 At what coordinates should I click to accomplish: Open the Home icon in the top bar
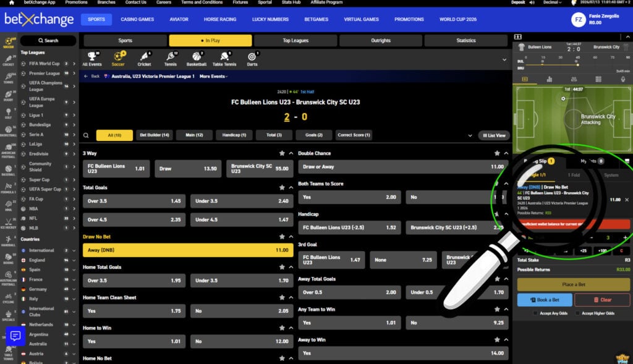click(12, 2)
